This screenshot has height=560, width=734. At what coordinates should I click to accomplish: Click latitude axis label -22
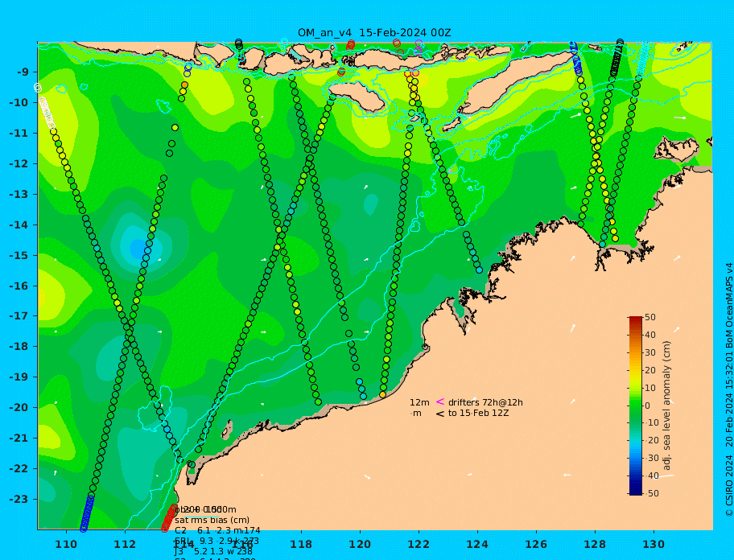[19, 468]
